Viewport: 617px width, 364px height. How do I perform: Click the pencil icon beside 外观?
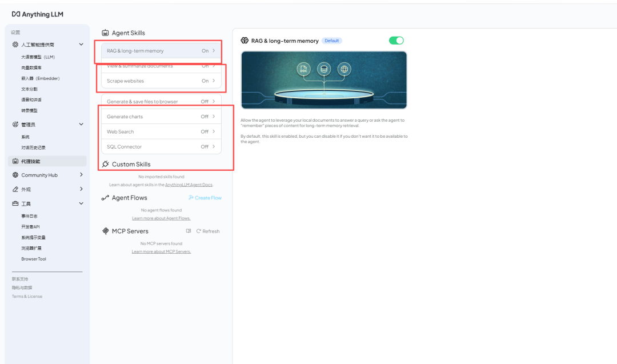(x=15, y=189)
